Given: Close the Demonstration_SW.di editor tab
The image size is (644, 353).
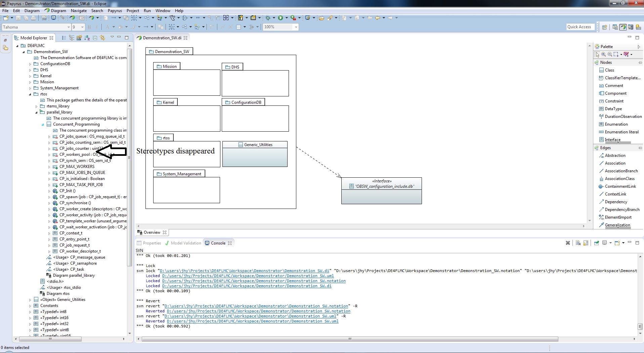Looking at the screenshot, I should point(185,38).
